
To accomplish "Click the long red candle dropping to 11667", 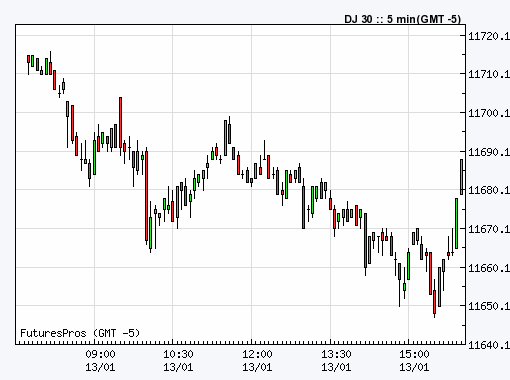I will pyautogui.click(x=146, y=196).
